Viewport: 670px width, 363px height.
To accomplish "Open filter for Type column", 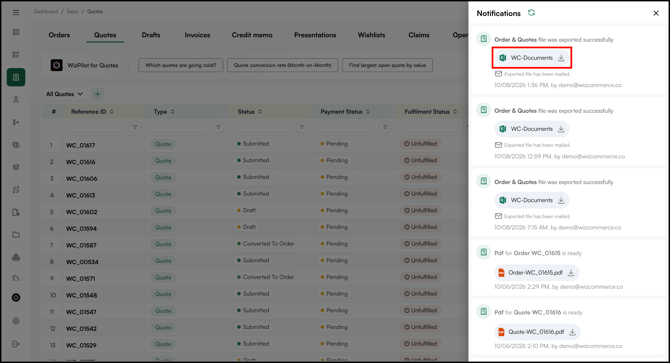I will point(218,127).
